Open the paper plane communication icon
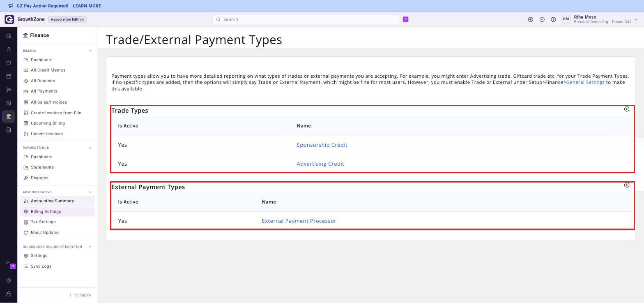The width and height of the screenshot is (644, 303). tap(9, 90)
